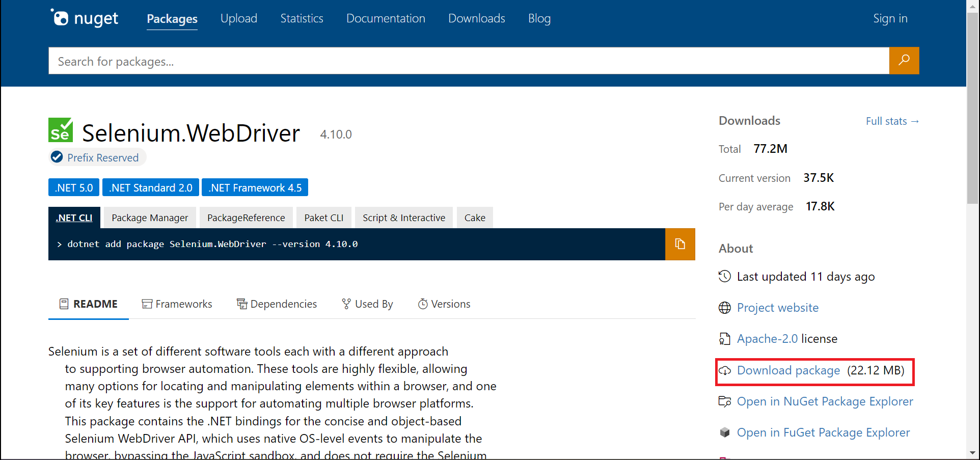
Task: Click the NuGet Package Explorer icon
Action: coord(725,401)
